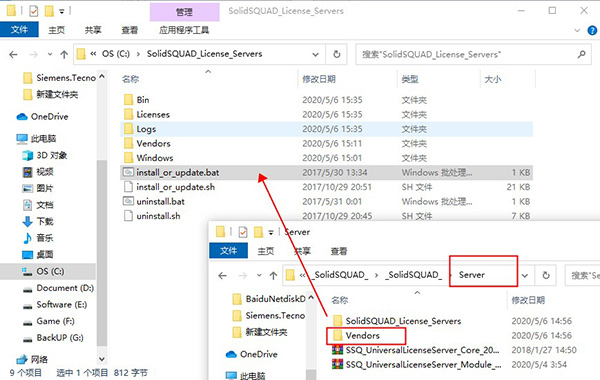Screen dimensions: 600x380
Task: Sort by the 名称 column header in the main window
Action: 130,79
